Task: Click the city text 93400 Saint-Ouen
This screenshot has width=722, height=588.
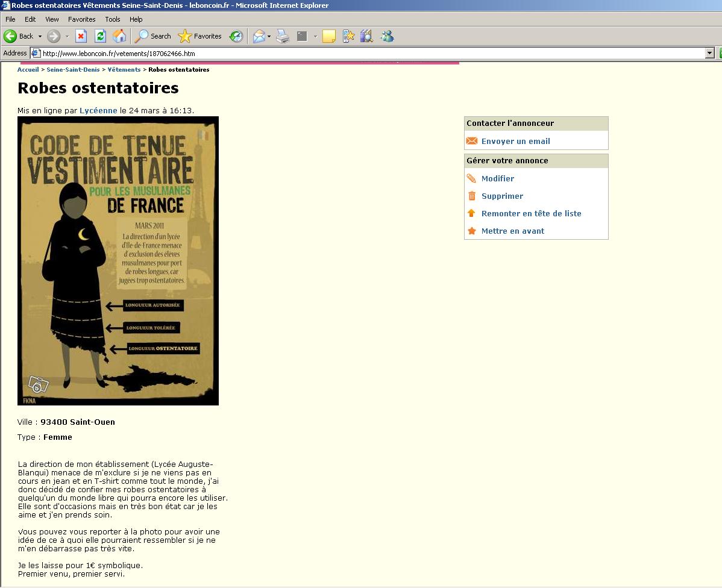Action: click(78, 422)
